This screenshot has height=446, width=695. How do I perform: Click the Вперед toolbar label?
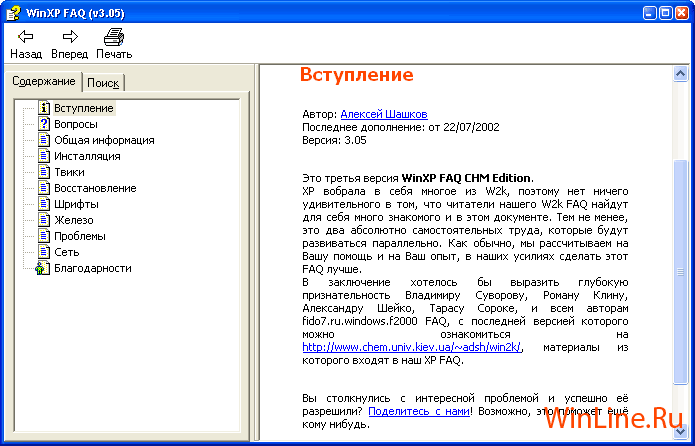pos(70,54)
